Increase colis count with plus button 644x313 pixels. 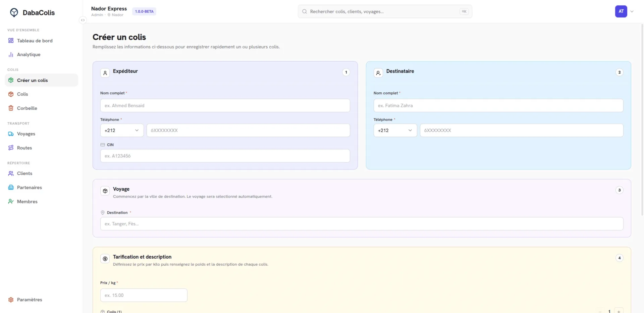(619, 311)
